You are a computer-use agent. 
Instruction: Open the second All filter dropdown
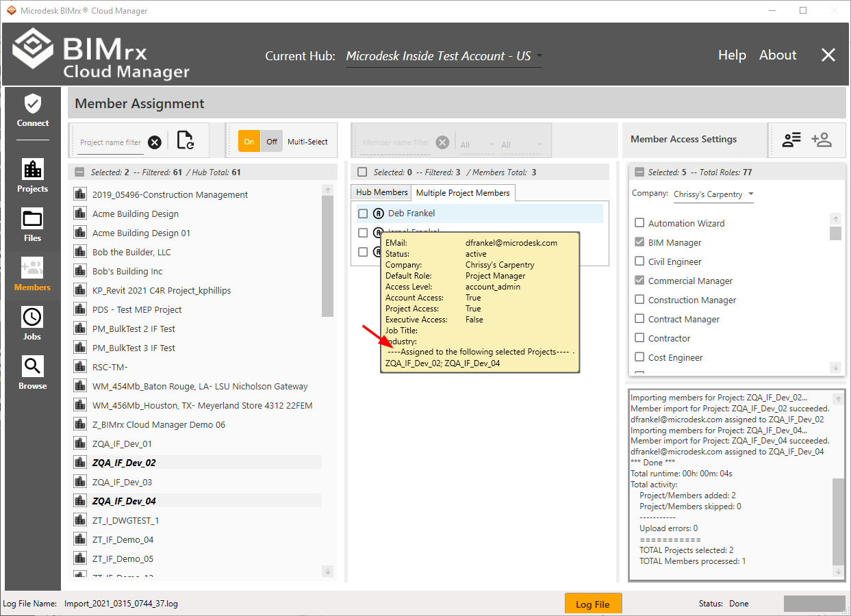coord(522,144)
